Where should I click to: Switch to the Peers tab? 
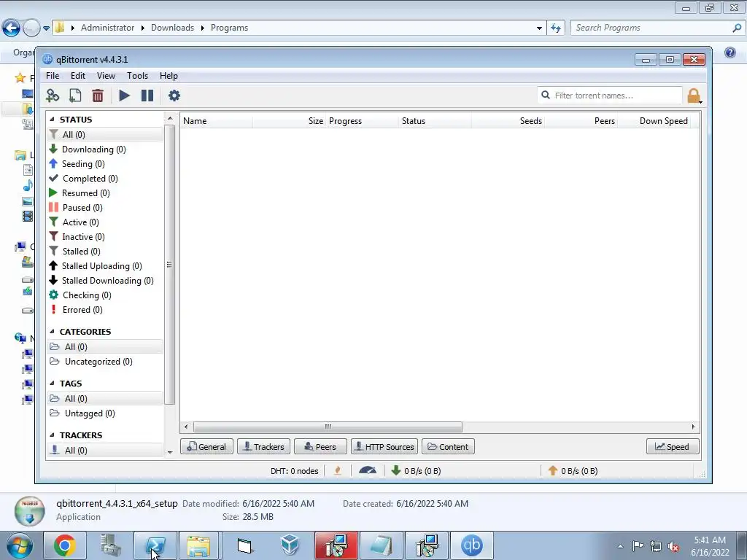320,447
